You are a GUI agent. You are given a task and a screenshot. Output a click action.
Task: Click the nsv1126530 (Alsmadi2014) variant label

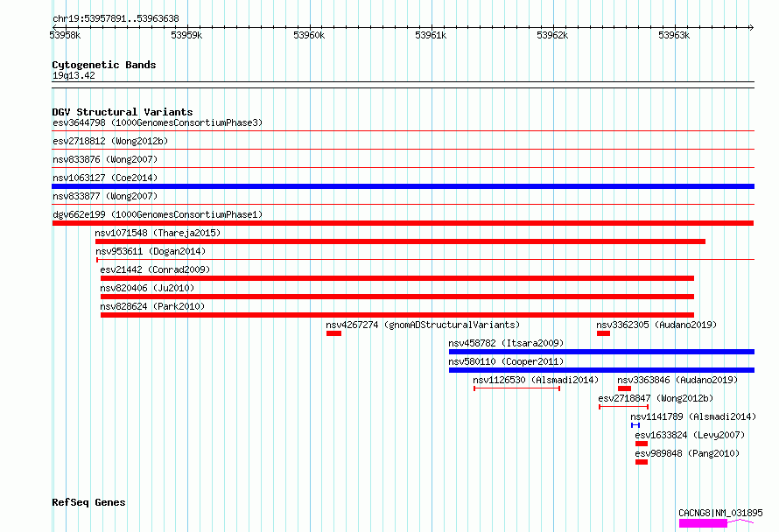click(x=536, y=380)
